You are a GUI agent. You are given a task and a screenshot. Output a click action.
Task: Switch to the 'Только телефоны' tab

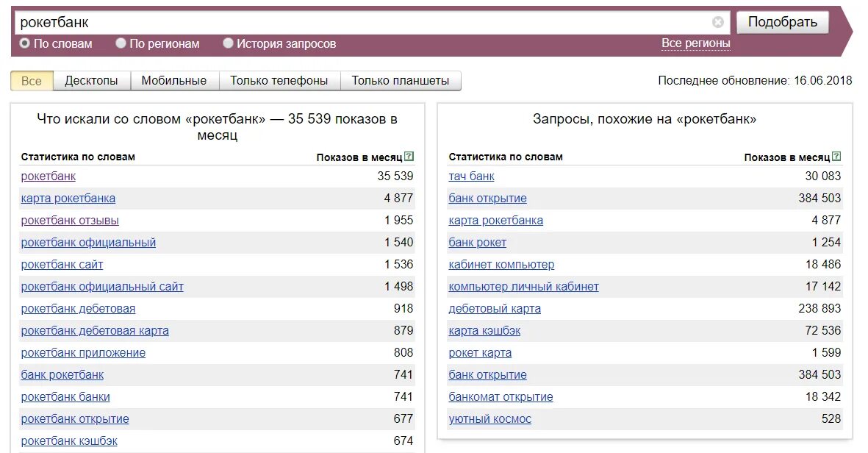coord(279,81)
